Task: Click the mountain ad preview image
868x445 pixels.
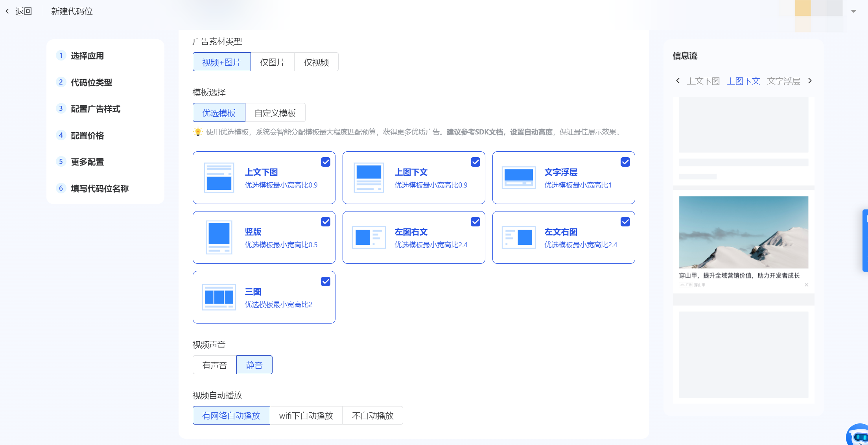Action: [743, 232]
